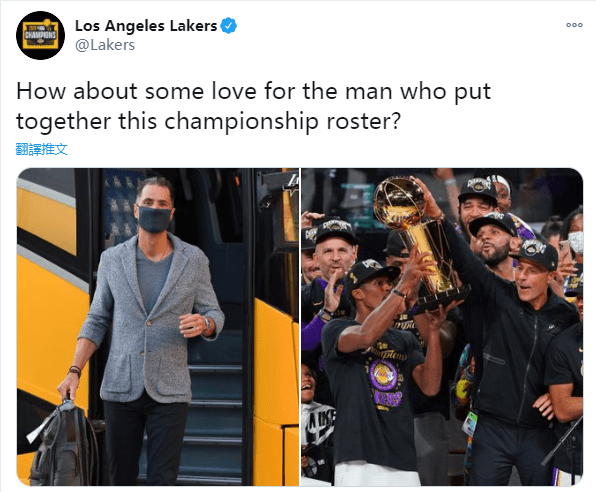Click the backpack in the left photo
Viewport: 596px width, 492px height.
click(x=64, y=442)
